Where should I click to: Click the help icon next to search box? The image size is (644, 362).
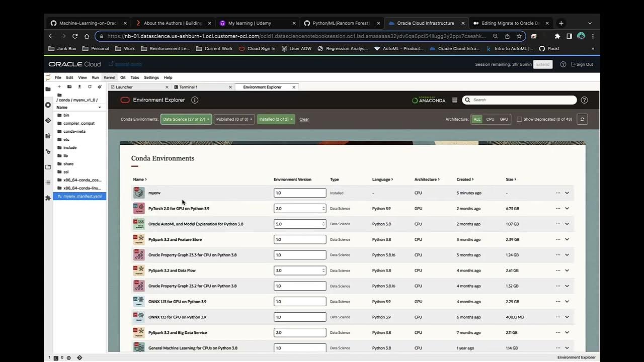point(584,100)
